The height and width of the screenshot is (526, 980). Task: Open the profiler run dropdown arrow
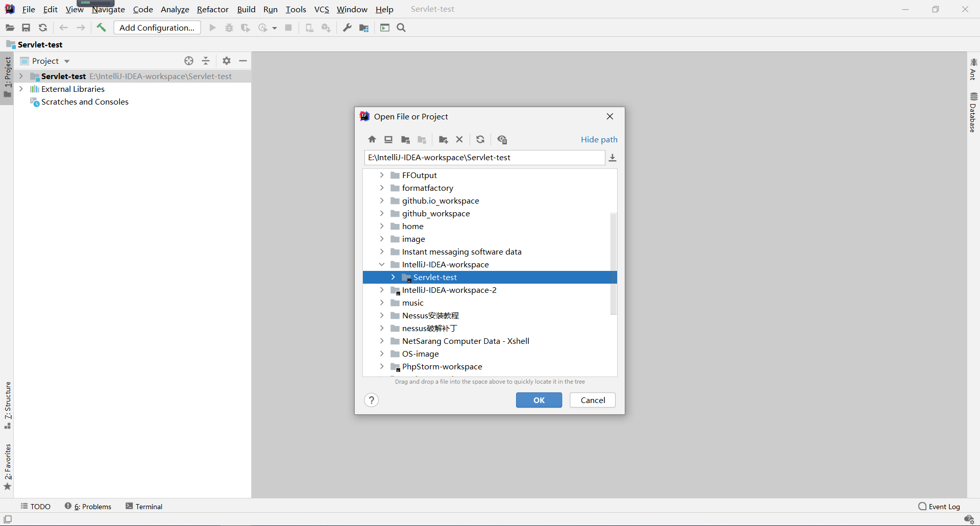(275, 28)
